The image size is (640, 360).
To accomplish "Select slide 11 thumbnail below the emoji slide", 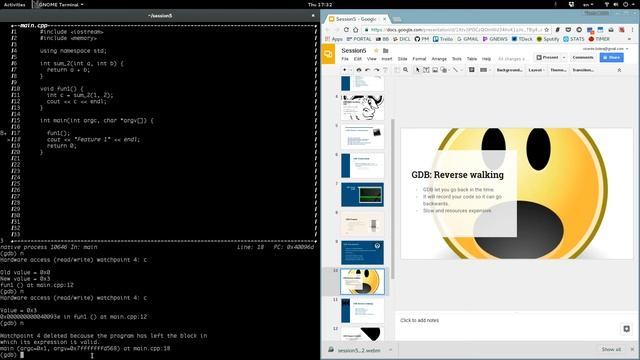I will [x=362, y=311].
